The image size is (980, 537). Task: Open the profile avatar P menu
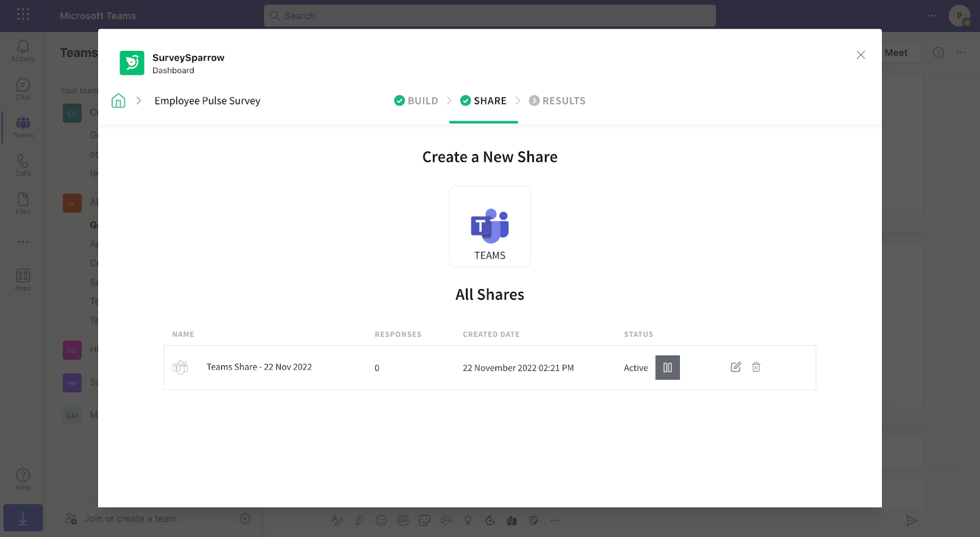click(x=959, y=16)
